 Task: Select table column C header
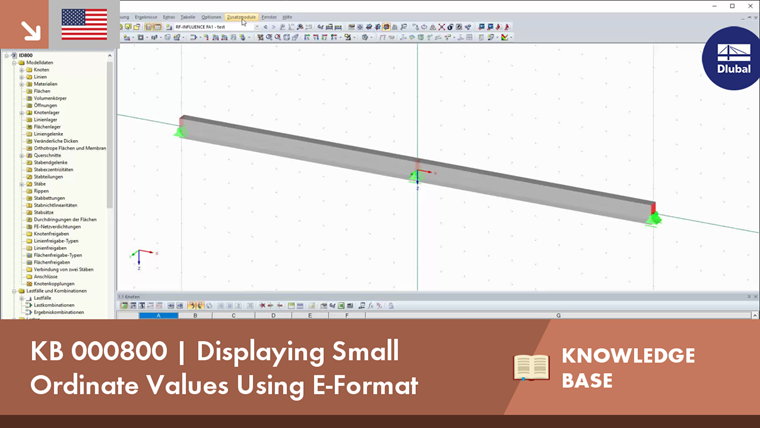[x=233, y=316]
